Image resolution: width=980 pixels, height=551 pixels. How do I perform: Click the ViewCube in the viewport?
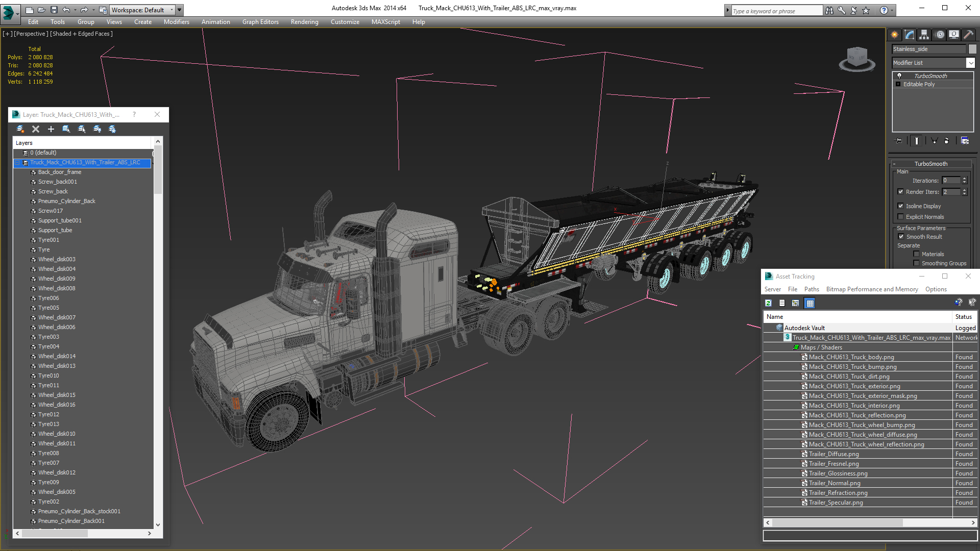857,59
